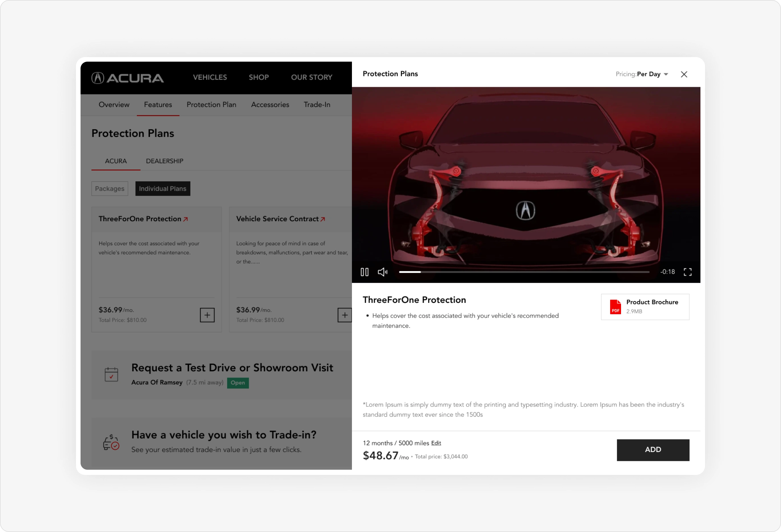Screen dimensions: 781x532
Task: Open Vehicle Service Contract arrow link
Action: click(x=323, y=219)
